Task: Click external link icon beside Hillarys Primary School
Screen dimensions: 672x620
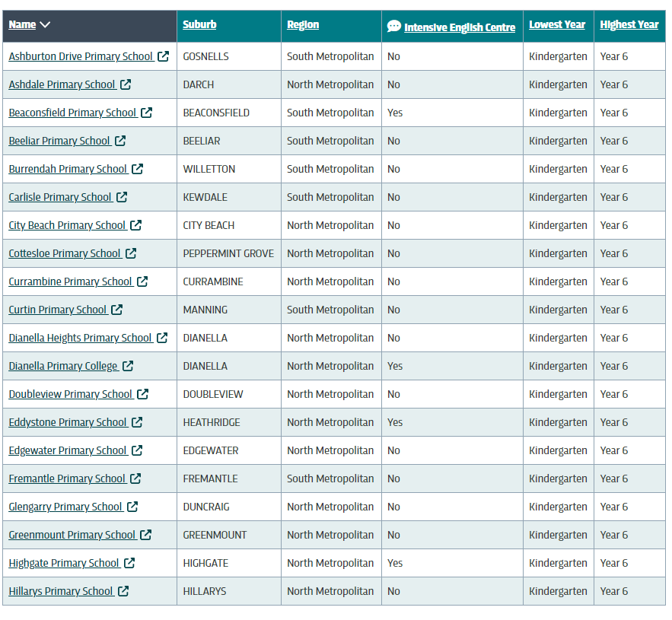Action: pos(123,591)
